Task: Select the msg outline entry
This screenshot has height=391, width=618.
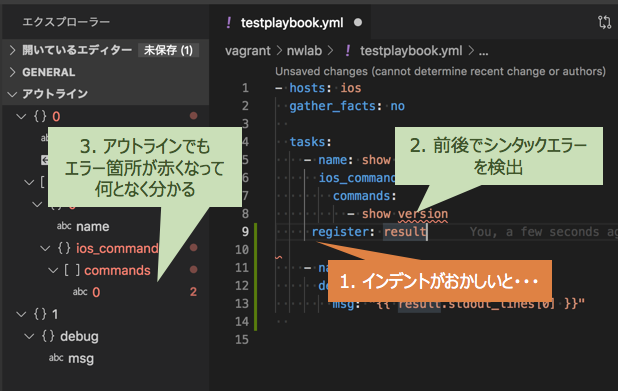Action: pos(81,359)
